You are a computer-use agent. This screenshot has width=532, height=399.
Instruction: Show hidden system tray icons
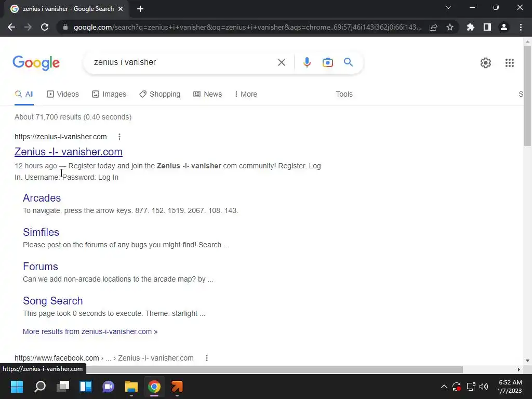point(444,387)
